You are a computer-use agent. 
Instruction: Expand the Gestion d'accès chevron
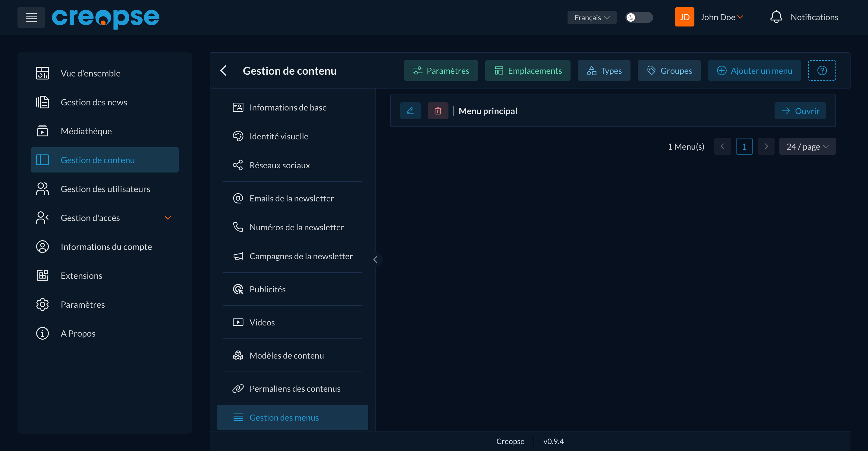168,218
